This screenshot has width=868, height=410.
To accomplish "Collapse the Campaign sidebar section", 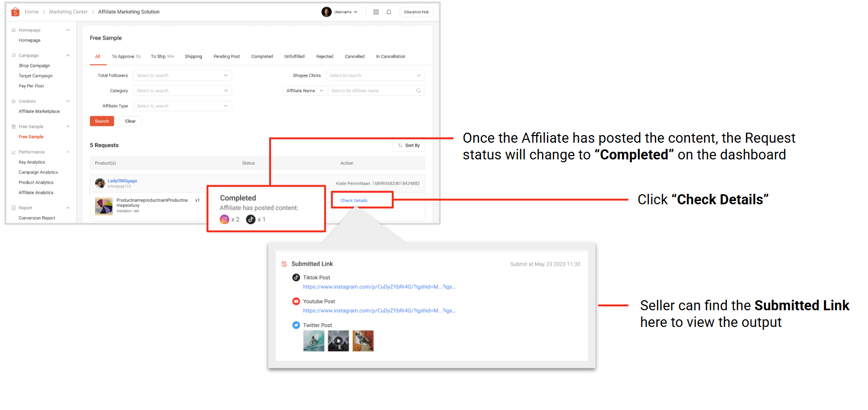I will coord(68,56).
